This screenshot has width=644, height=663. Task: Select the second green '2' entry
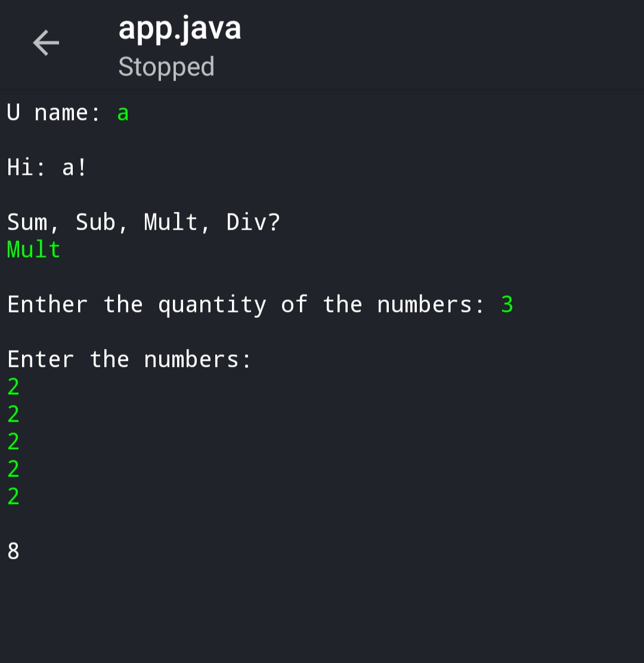click(x=14, y=414)
